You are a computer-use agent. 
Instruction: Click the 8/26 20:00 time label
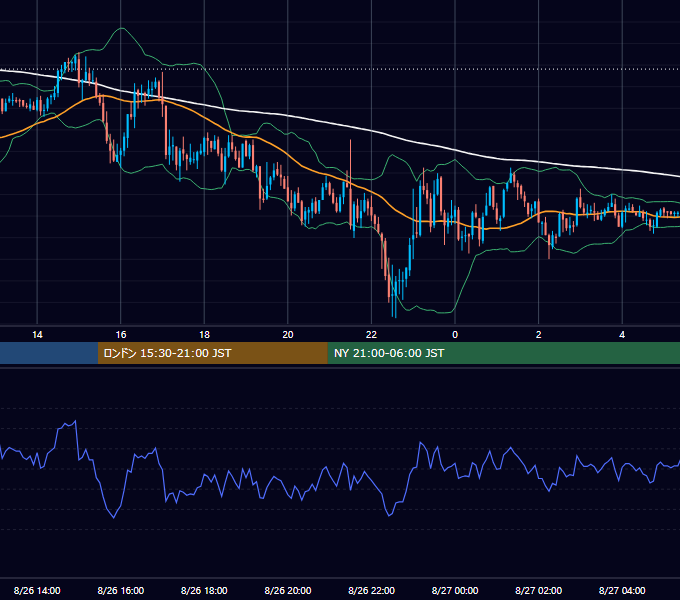[x=288, y=590]
